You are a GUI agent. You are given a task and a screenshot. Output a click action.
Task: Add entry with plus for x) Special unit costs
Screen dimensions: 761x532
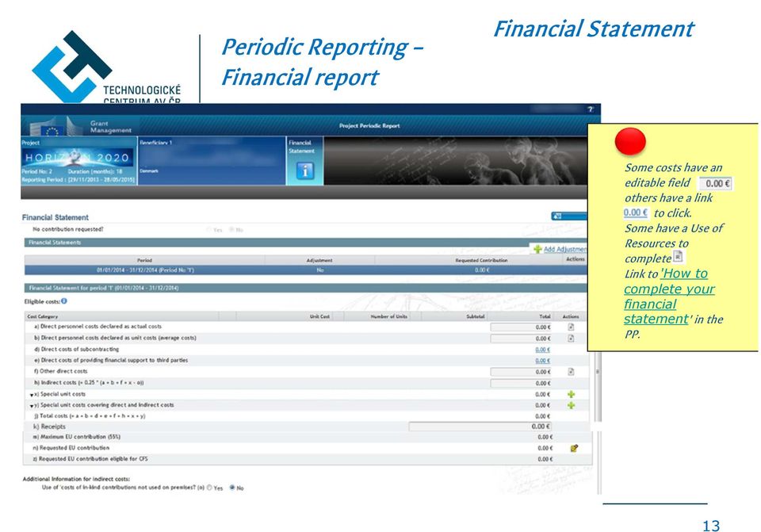coord(572,394)
